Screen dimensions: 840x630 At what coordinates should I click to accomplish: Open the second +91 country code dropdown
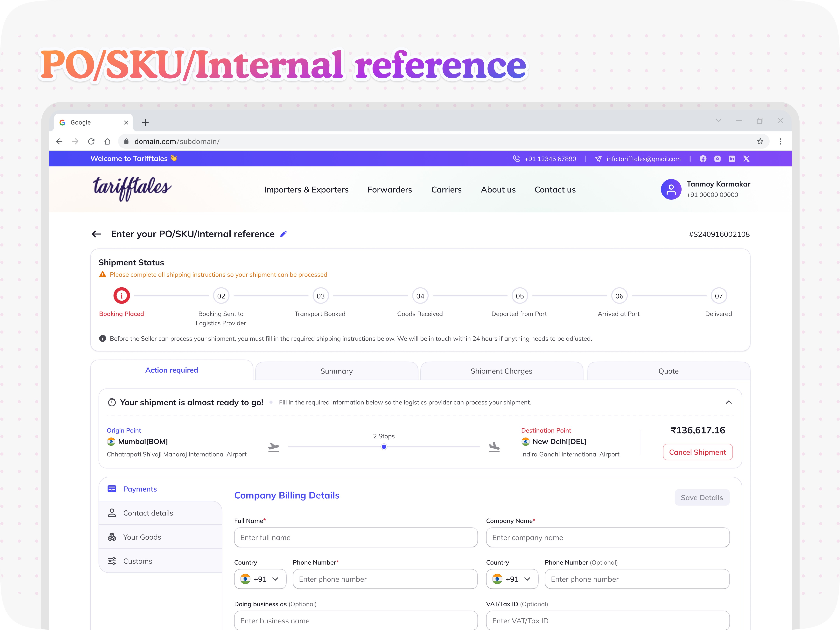coord(512,579)
